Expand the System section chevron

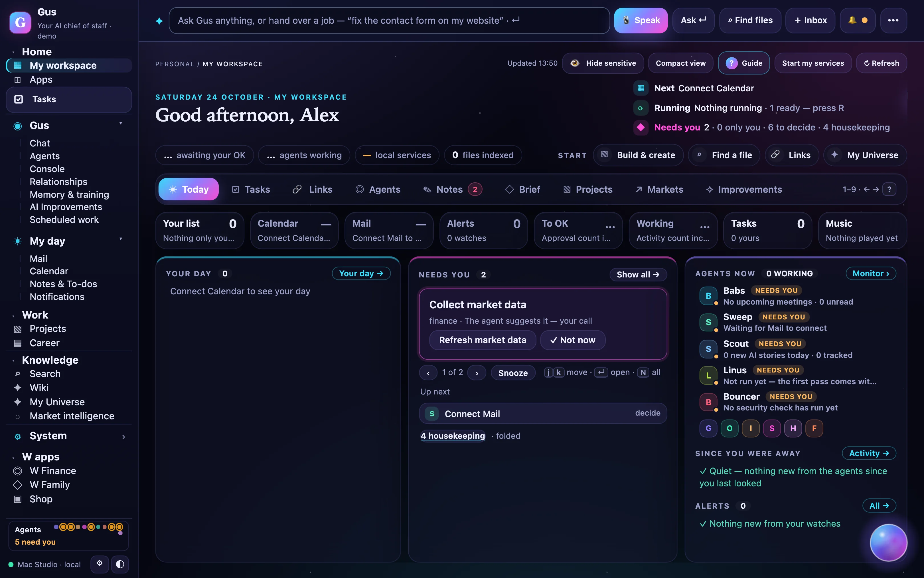123,437
